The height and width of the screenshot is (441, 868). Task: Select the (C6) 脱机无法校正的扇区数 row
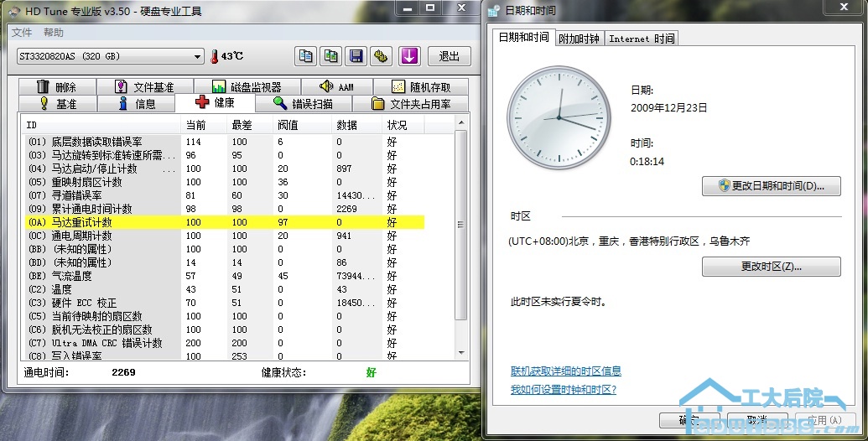tap(225, 329)
